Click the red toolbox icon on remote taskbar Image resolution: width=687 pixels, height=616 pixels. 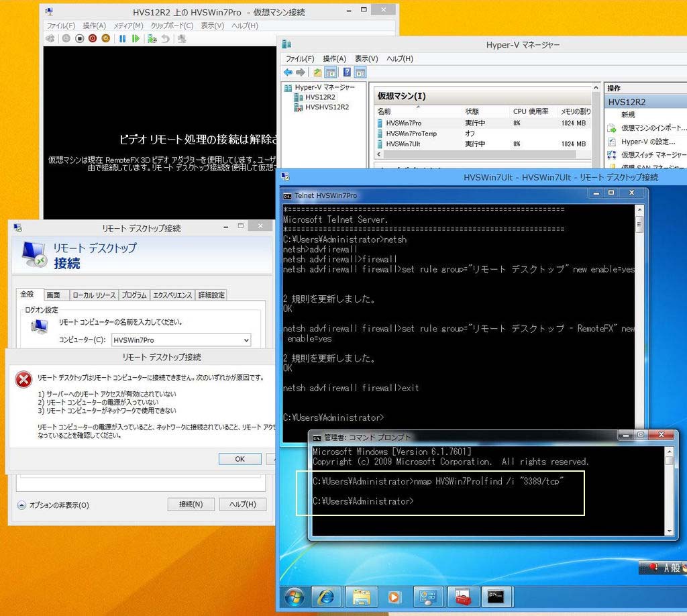point(462,597)
